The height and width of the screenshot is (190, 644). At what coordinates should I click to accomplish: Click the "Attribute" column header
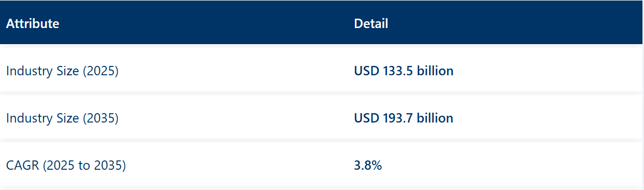point(33,23)
